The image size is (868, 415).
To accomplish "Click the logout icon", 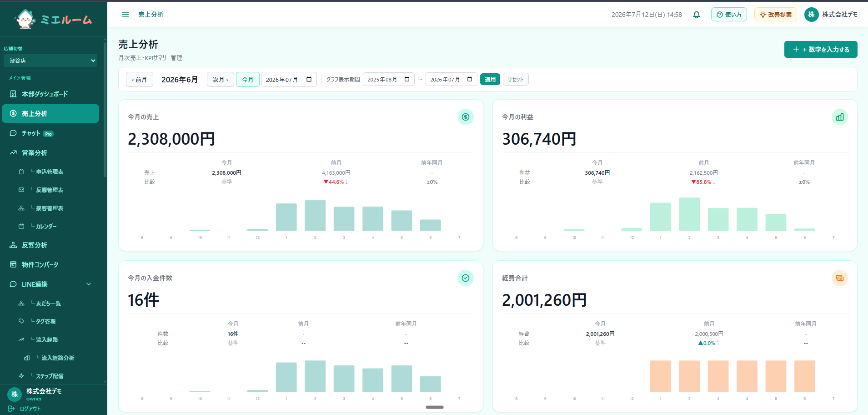I will click(x=11, y=409).
